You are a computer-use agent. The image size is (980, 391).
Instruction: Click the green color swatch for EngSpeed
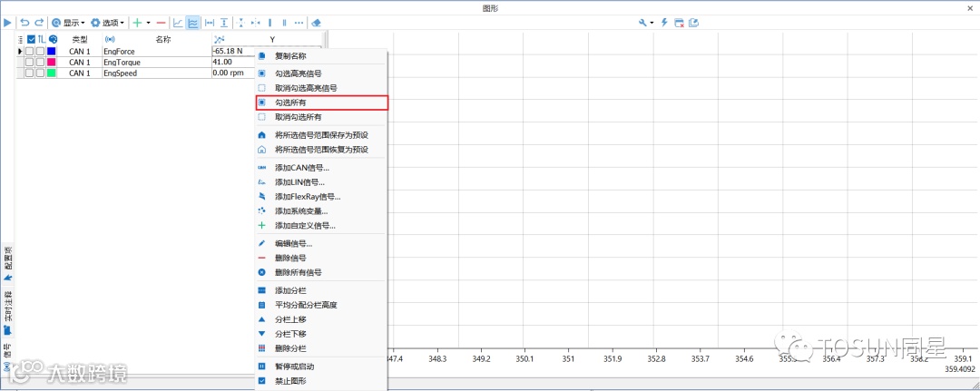pos(51,73)
